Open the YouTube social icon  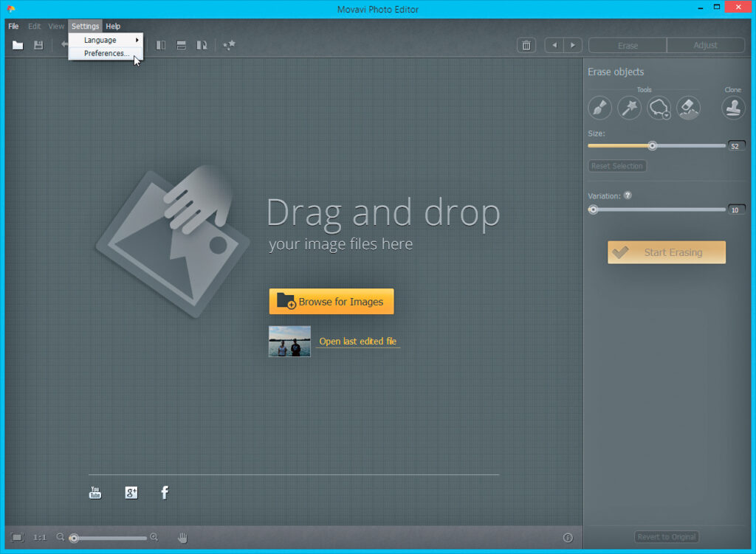pyautogui.click(x=95, y=493)
